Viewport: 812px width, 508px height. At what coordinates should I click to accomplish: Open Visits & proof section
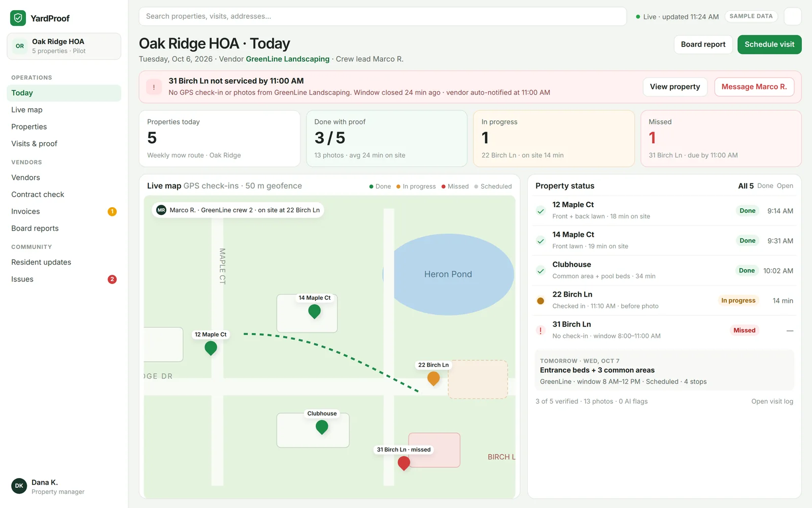click(x=64, y=144)
